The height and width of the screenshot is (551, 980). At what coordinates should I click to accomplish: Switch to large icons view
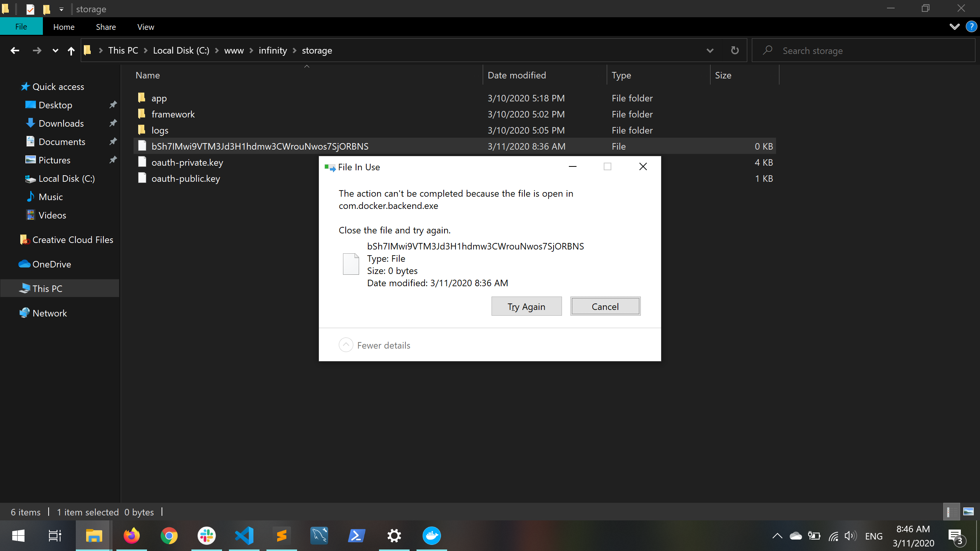click(968, 512)
